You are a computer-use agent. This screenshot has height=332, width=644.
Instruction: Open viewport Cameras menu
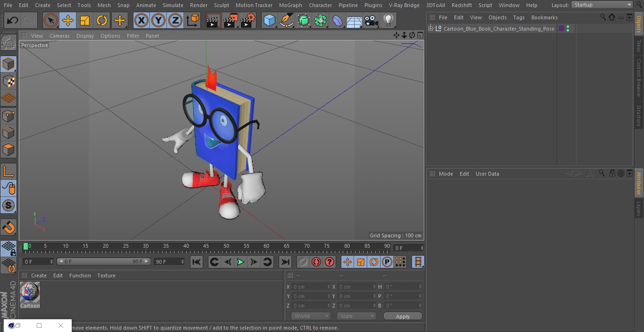pyautogui.click(x=59, y=36)
